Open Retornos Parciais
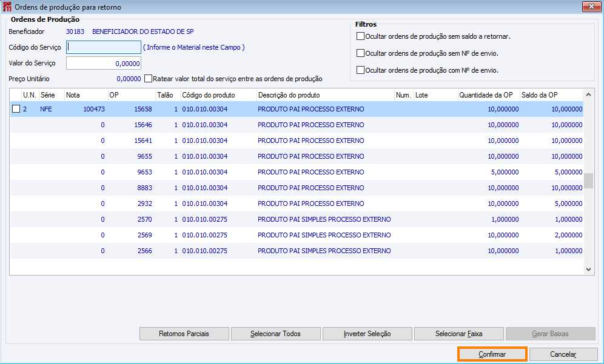 coord(184,334)
